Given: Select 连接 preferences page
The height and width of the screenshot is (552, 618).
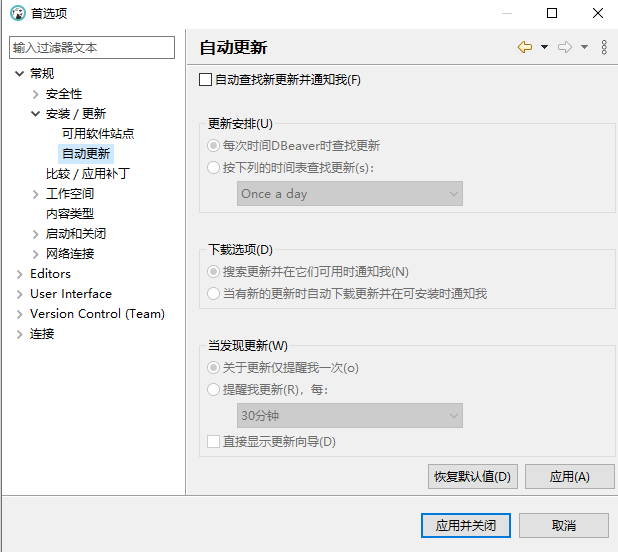Looking at the screenshot, I should (42, 334).
